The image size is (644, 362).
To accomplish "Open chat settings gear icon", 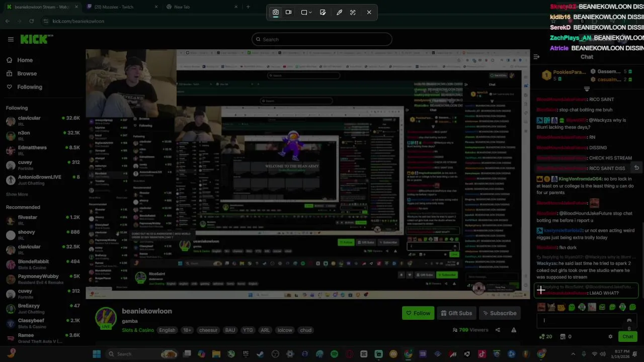I will [610, 336].
